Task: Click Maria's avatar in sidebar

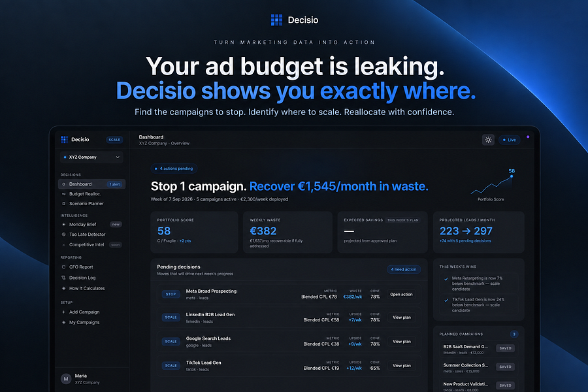Action: (66, 379)
